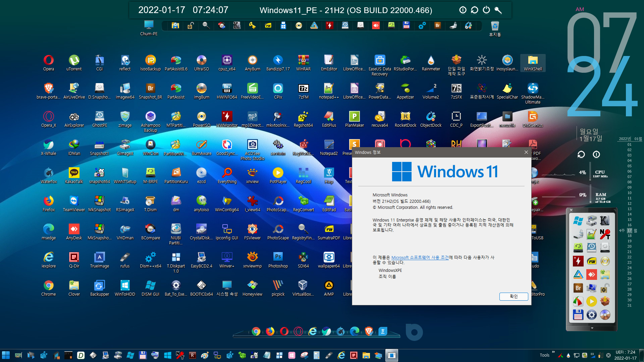644x362 pixels.
Task: Open UltraISO desktop shortcut
Action: coord(202,63)
